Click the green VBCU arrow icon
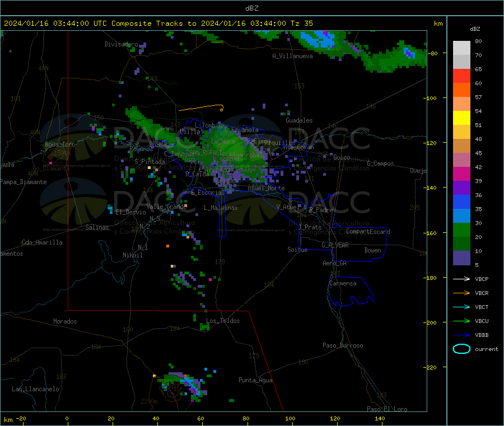 [x=461, y=321]
